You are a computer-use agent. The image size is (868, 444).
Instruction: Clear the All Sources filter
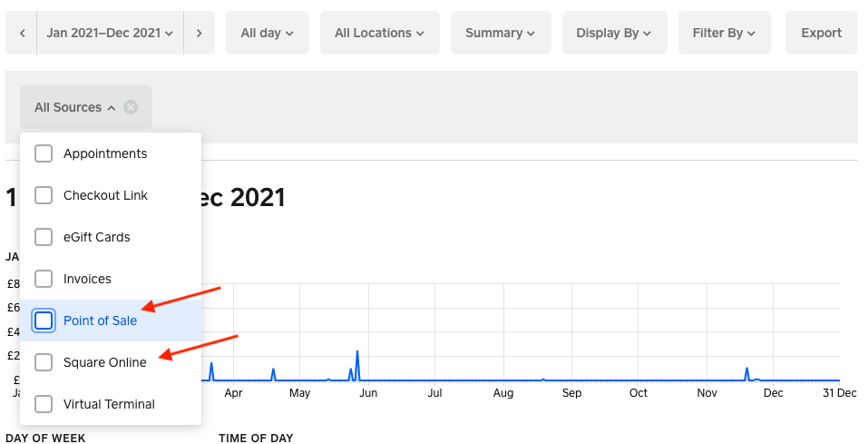click(x=131, y=107)
